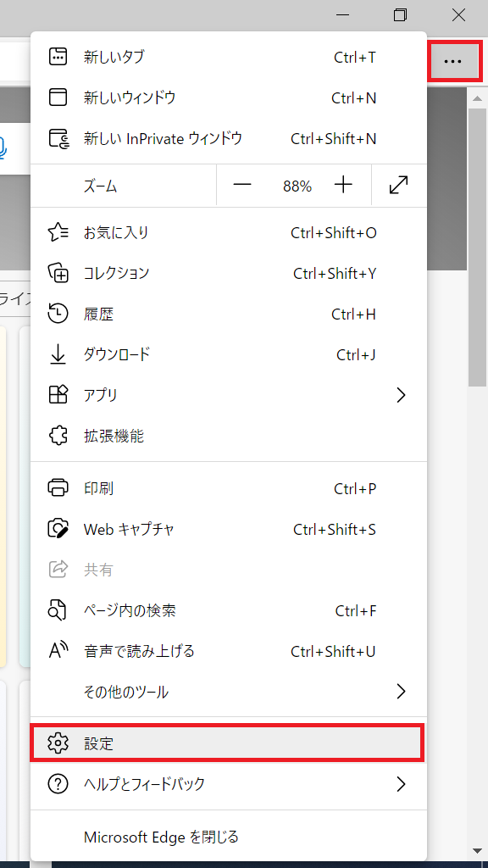Click the New window icon
488x868 pixels.
pos(58,97)
